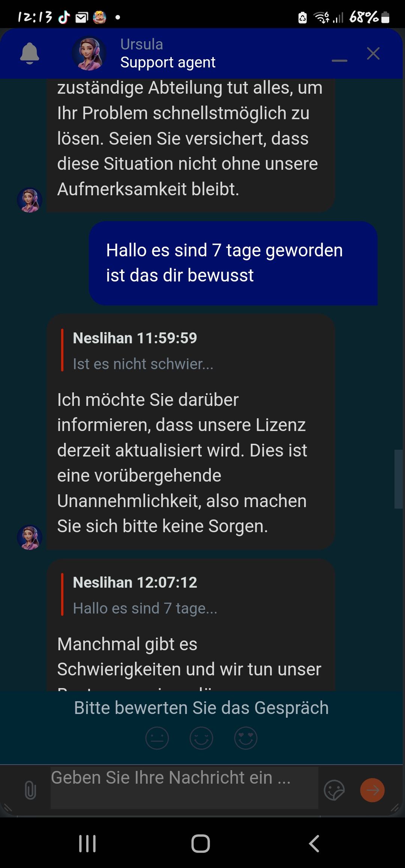Rate the conversation with neutral face
This screenshot has height=868, width=405.
(157, 738)
